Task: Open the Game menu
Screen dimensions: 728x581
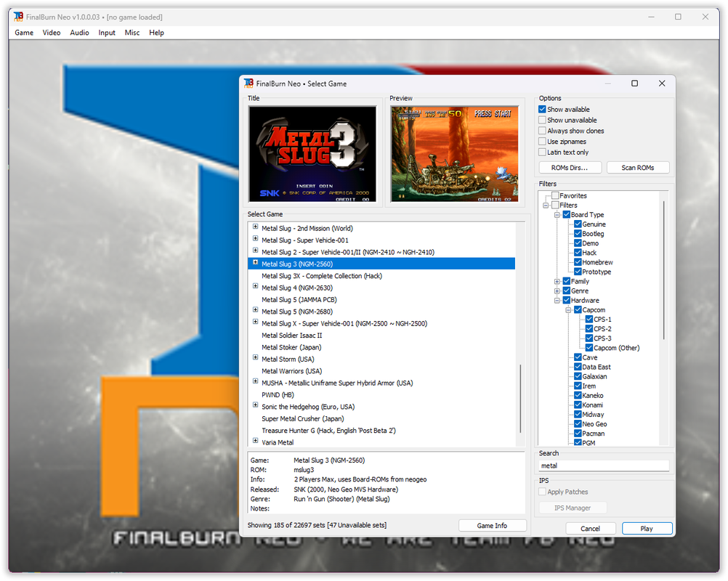Action: click(x=24, y=33)
